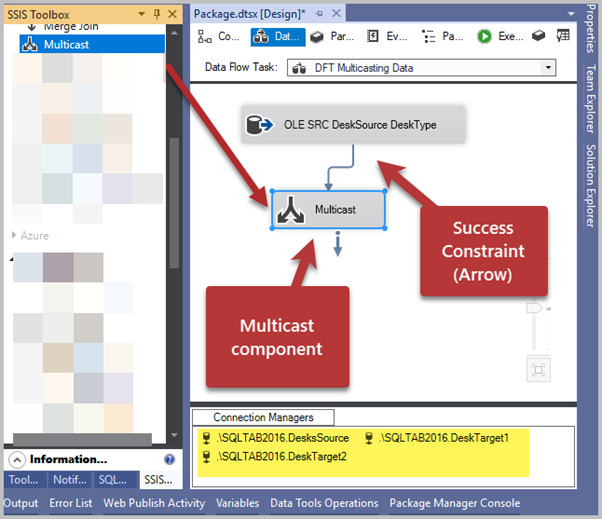Switch to the Data Flow designer tab
This screenshot has height=519, width=602.
click(x=278, y=37)
